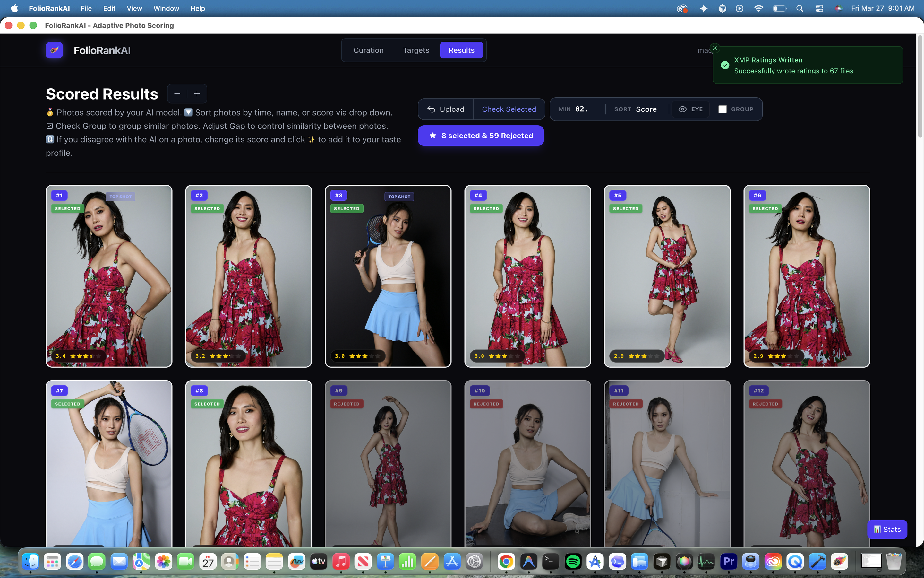
Task: Open the Window menu
Action: click(166, 8)
